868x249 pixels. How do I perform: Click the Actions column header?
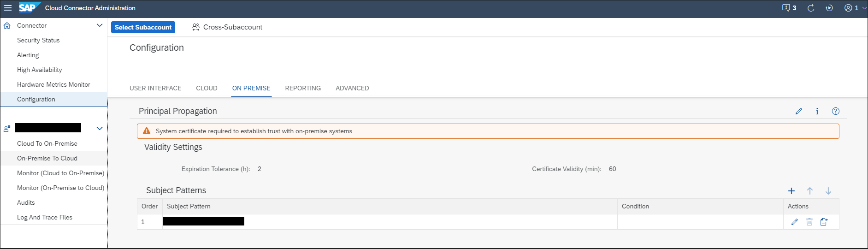click(x=811, y=206)
